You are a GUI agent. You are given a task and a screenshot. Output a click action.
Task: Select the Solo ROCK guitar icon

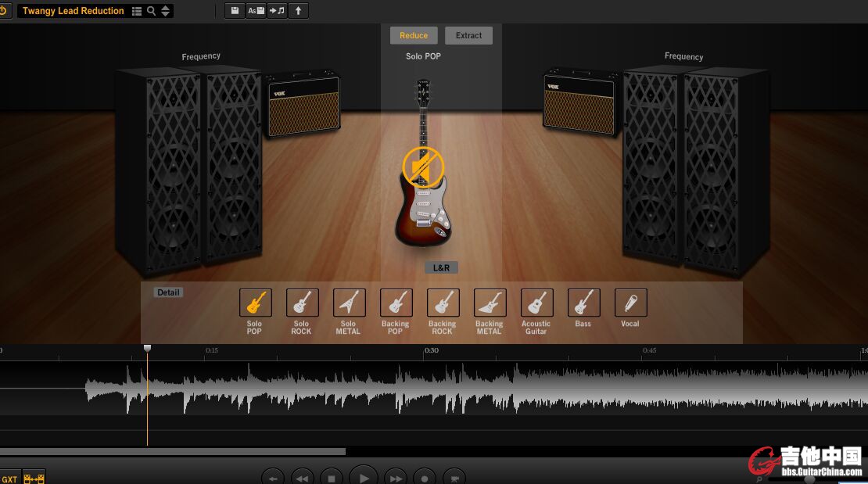301,303
